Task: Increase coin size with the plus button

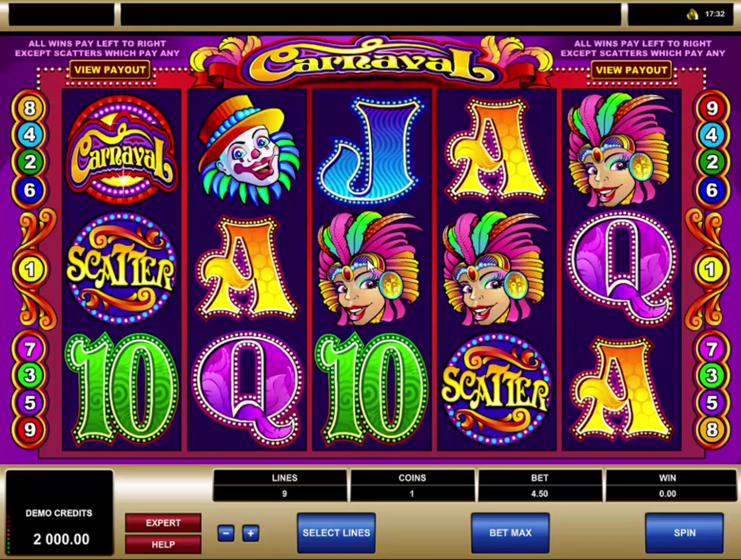Action: tap(251, 533)
